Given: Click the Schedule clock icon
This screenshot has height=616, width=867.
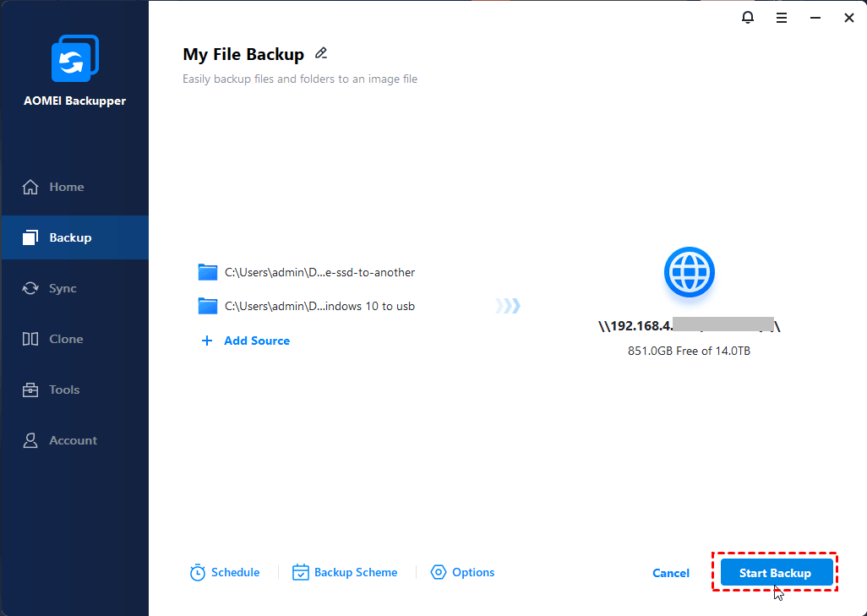Looking at the screenshot, I should (x=198, y=573).
